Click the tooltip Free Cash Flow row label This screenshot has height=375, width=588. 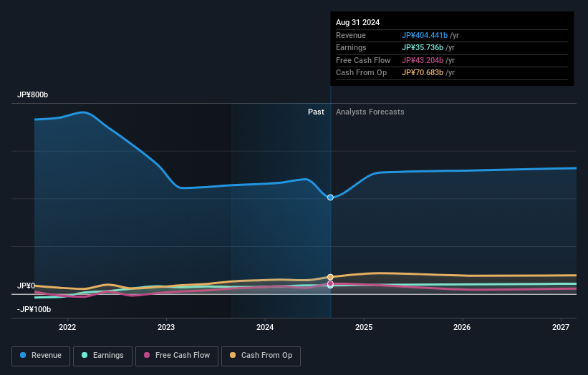pos(363,60)
